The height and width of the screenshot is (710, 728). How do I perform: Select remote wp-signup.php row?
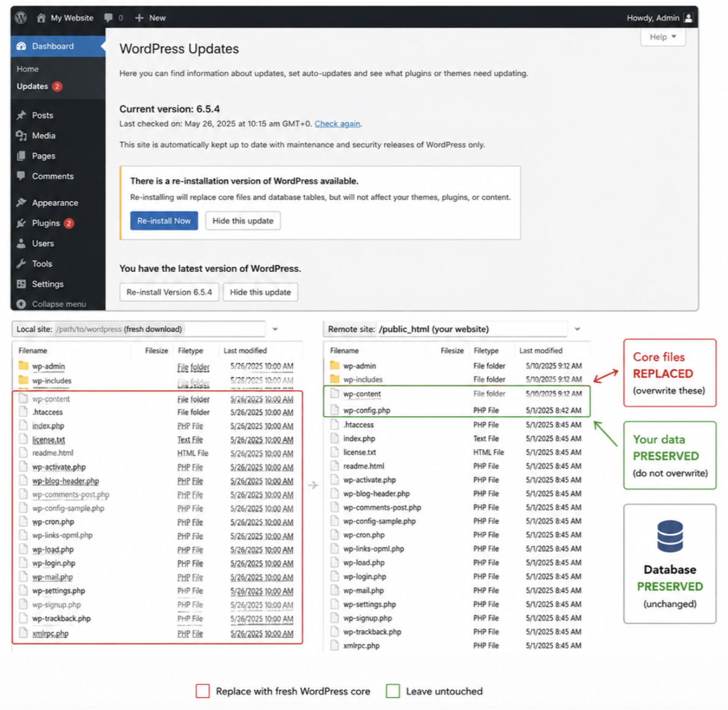coord(457,618)
